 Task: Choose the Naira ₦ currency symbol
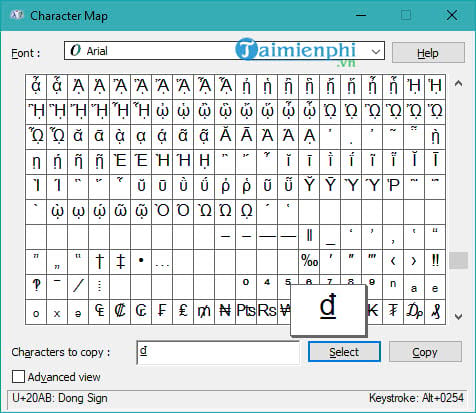tap(225, 312)
